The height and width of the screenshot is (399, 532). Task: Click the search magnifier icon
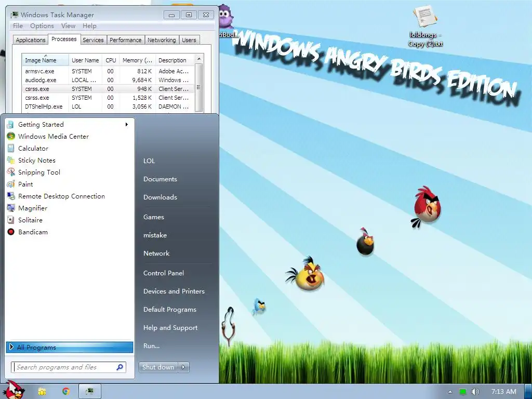click(120, 367)
